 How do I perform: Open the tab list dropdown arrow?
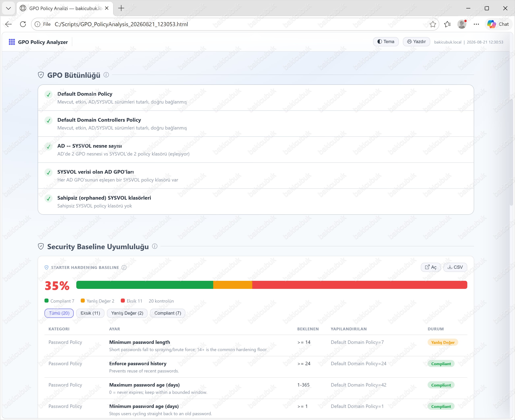[x=8, y=8]
